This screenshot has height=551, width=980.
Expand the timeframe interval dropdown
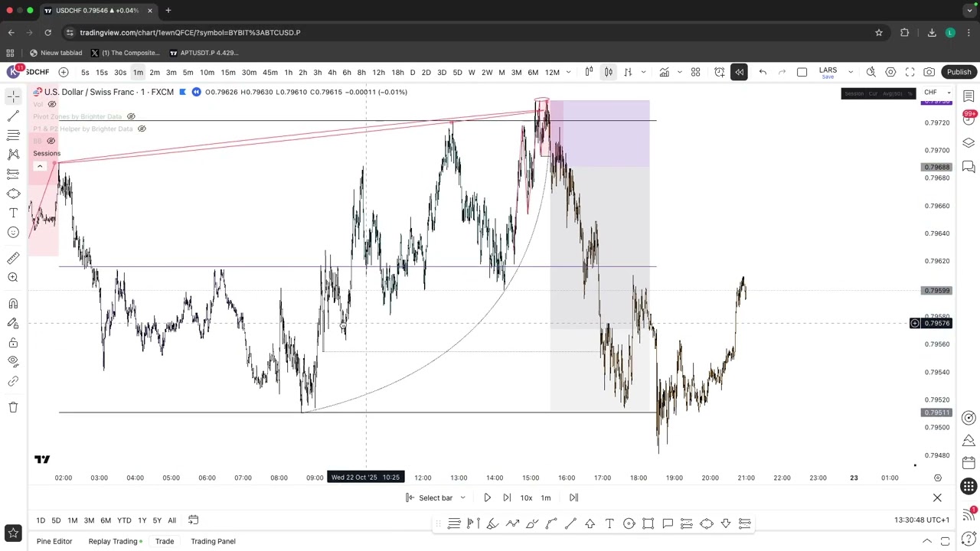click(x=568, y=72)
